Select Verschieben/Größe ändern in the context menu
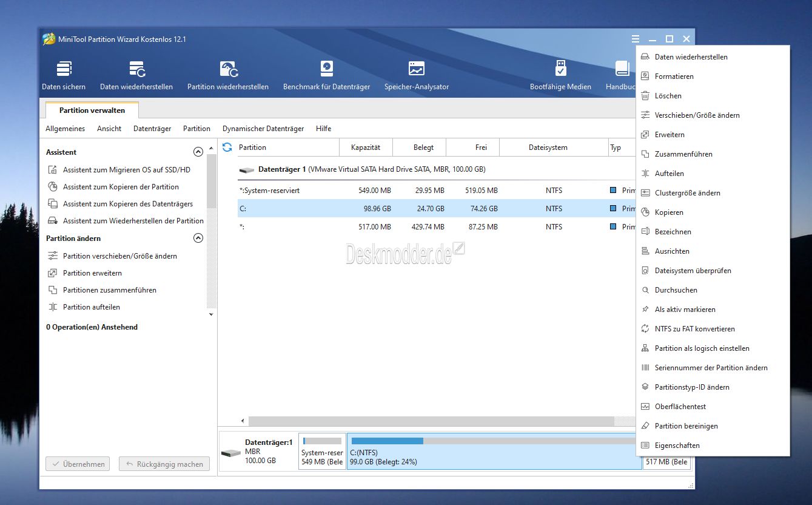Image resolution: width=812 pixels, height=505 pixels. tap(713, 115)
